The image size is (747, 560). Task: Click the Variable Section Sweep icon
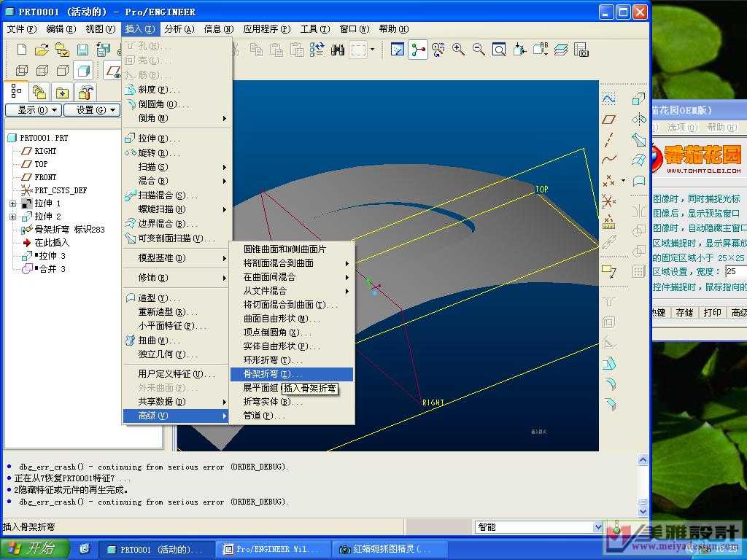pyautogui.click(x=638, y=139)
